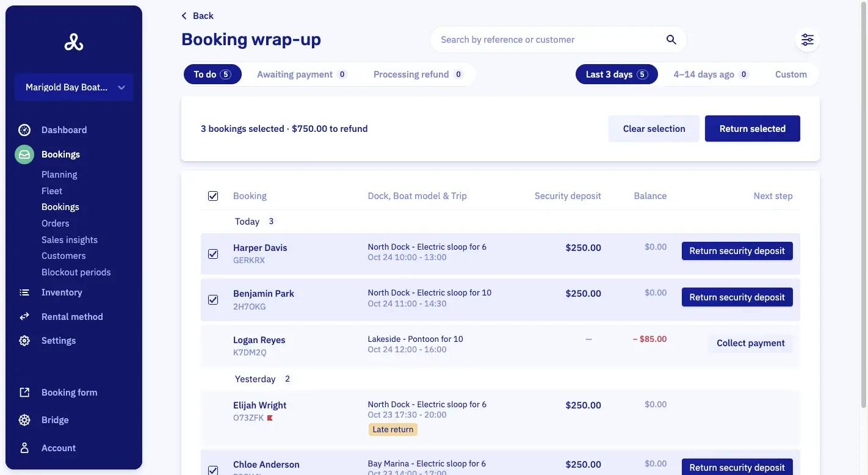The height and width of the screenshot is (475, 868).
Task: Click the Bookings inbox icon
Action: [x=24, y=154]
